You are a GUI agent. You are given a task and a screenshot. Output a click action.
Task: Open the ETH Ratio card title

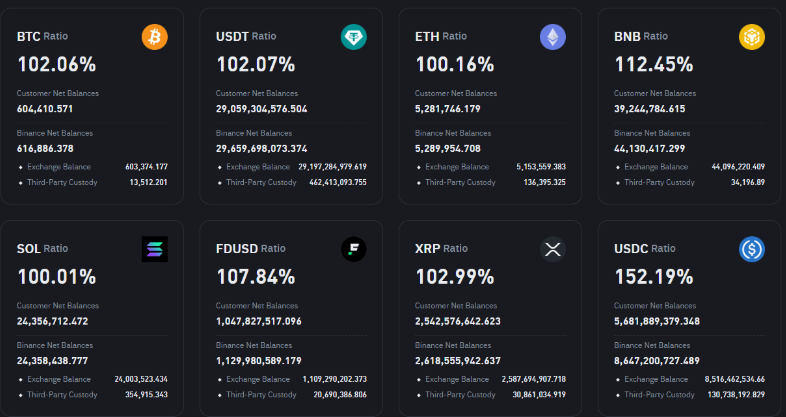pyautogui.click(x=440, y=36)
